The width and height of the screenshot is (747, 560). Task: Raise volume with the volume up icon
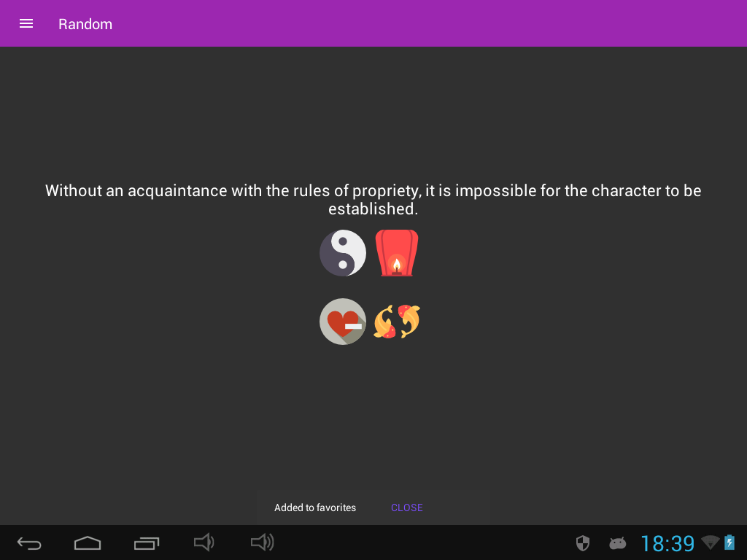(x=262, y=542)
